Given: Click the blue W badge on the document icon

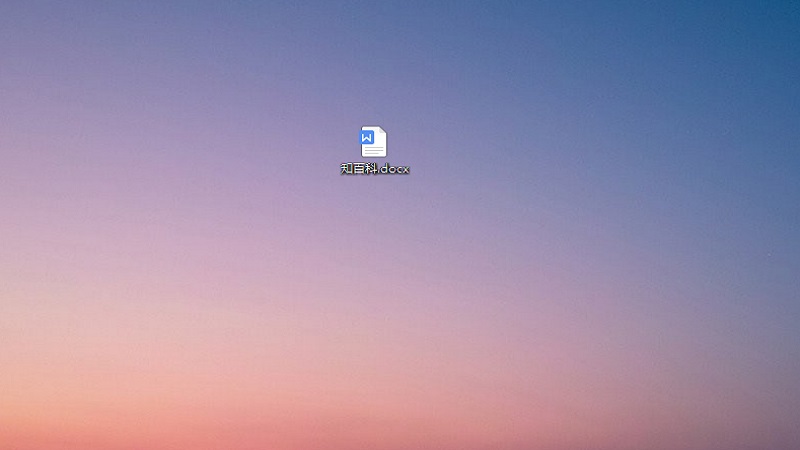Looking at the screenshot, I should 367,137.
